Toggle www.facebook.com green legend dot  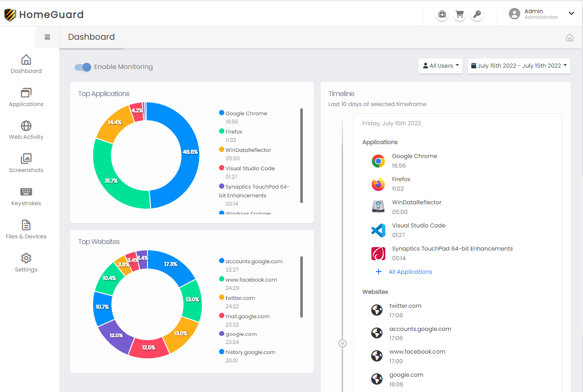click(x=222, y=279)
